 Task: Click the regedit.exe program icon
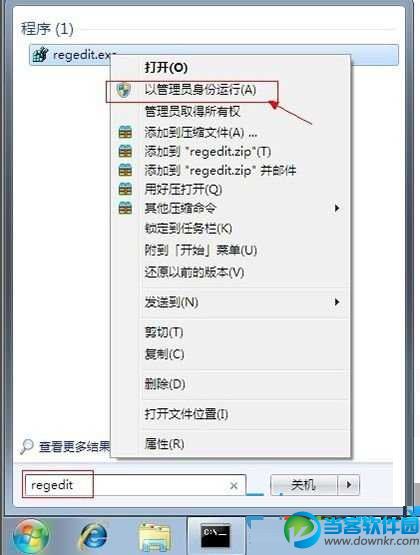[x=40, y=55]
